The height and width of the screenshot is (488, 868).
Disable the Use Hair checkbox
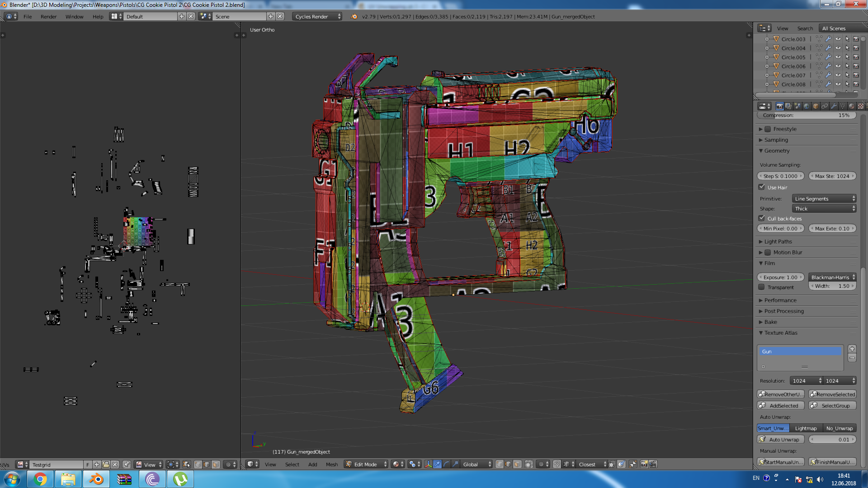762,187
